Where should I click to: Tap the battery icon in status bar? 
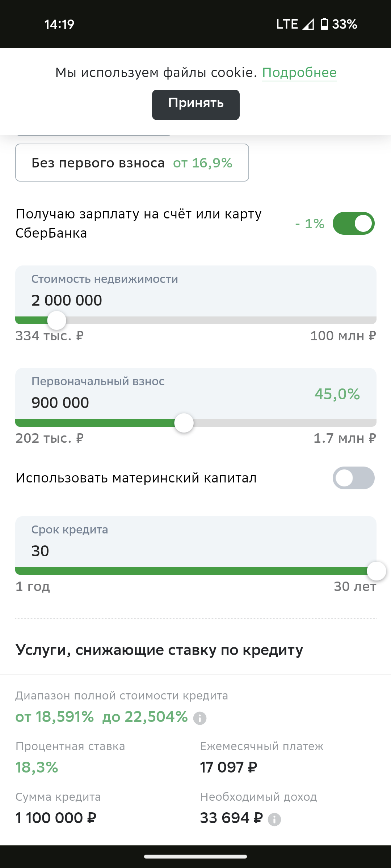324,24
